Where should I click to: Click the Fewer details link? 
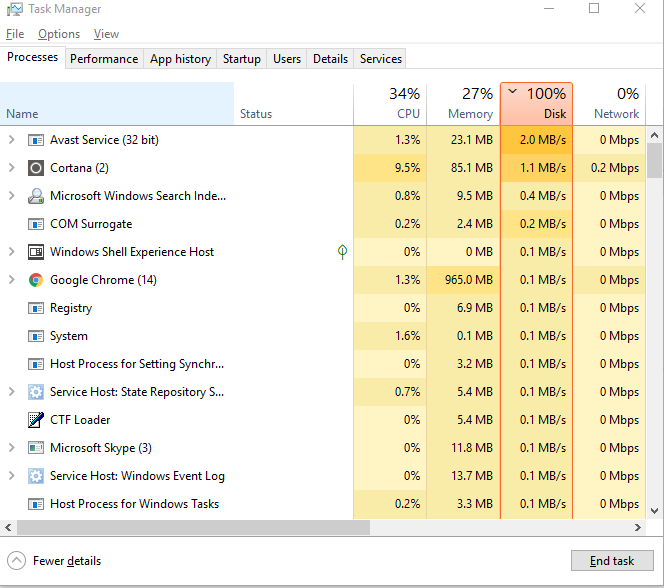pos(67,561)
